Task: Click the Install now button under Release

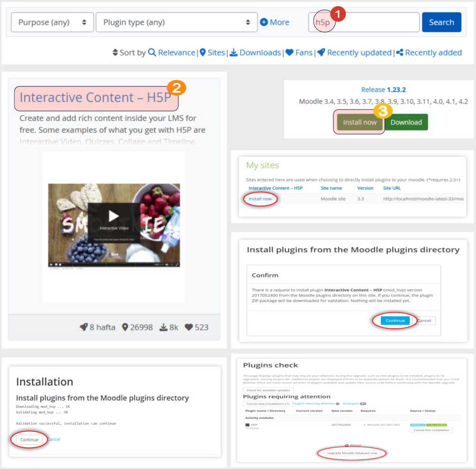Action: [x=360, y=122]
